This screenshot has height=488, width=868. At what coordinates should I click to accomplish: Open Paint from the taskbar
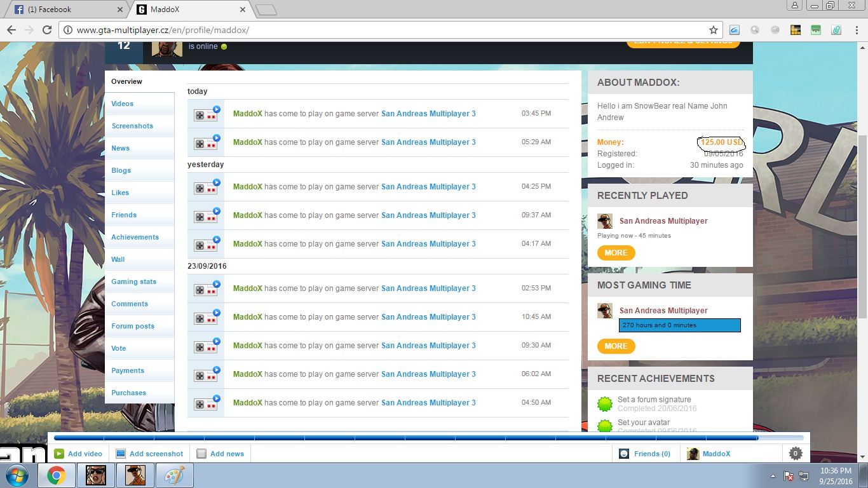tap(175, 475)
